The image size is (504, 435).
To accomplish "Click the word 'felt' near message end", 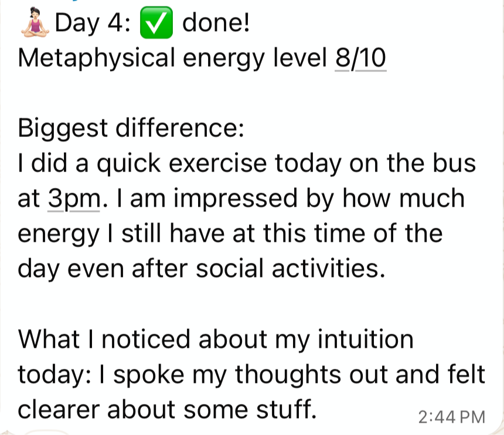I will pyautogui.click(x=466, y=374).
